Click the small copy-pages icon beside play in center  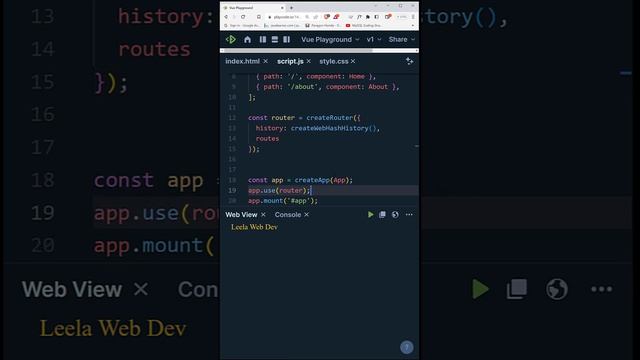382,215
